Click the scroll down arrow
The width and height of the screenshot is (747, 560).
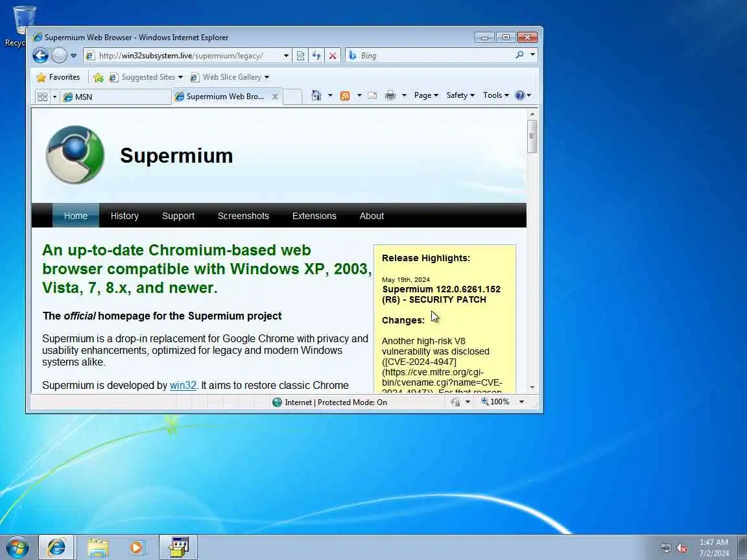[x=532, y=387]
